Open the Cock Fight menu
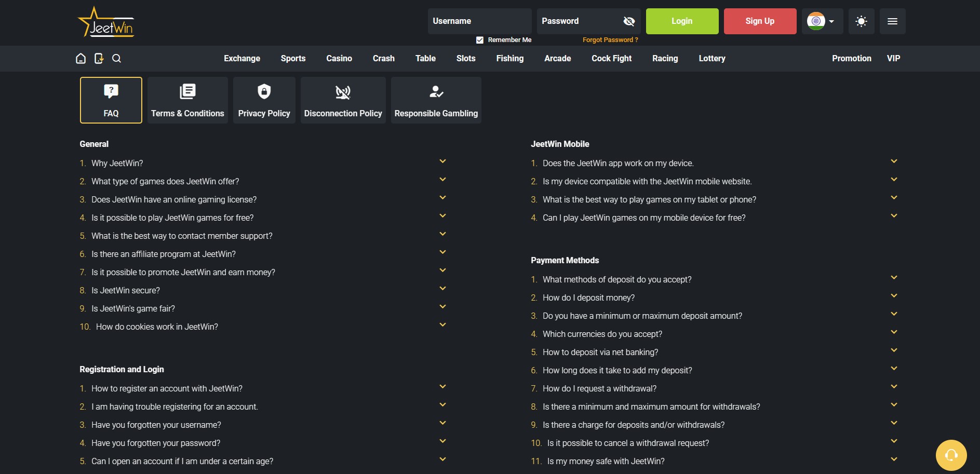Viewport: 980px width, 474px height. coord(612,59)
